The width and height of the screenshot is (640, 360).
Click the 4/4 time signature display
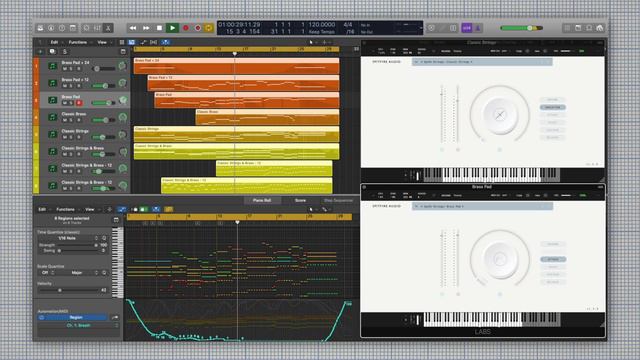pyautogui.click(x=348, y=24)
